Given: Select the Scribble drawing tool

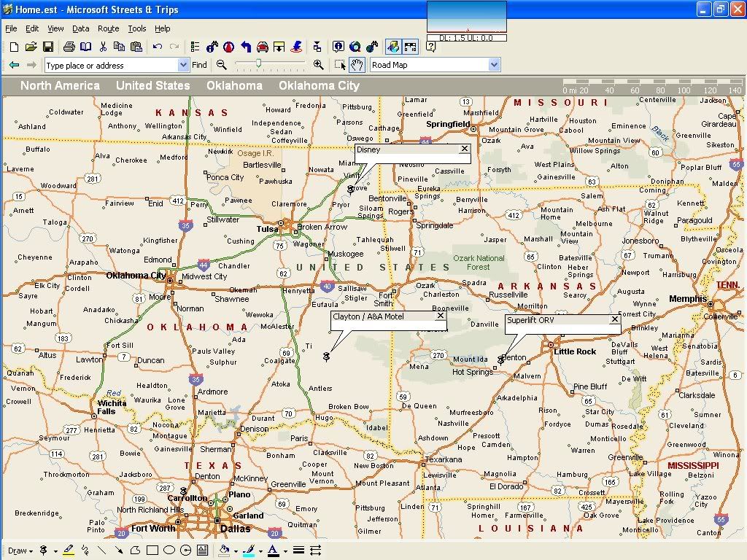Looking at the screenshot, I should [85, 551].
